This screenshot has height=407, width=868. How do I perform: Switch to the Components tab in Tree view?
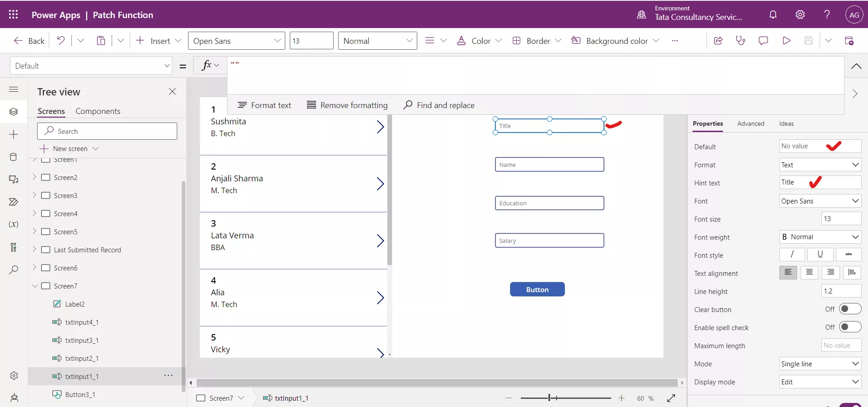(98, 111)
